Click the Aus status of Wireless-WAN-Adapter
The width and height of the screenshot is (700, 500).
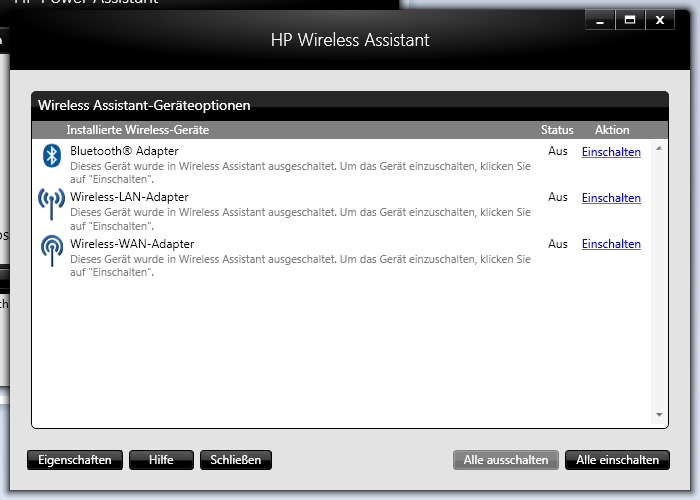pos(558,244)
